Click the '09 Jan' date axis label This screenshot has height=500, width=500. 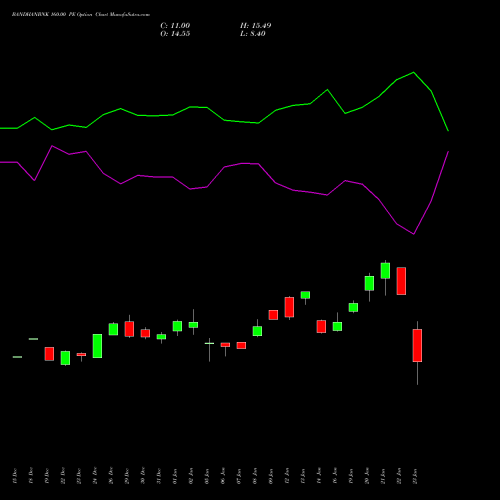point(271,476)
